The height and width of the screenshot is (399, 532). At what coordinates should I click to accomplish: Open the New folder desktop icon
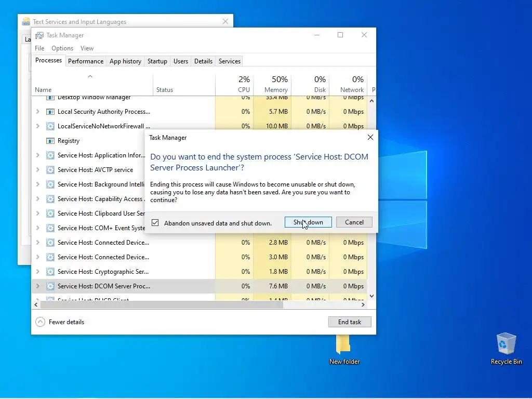344,350
